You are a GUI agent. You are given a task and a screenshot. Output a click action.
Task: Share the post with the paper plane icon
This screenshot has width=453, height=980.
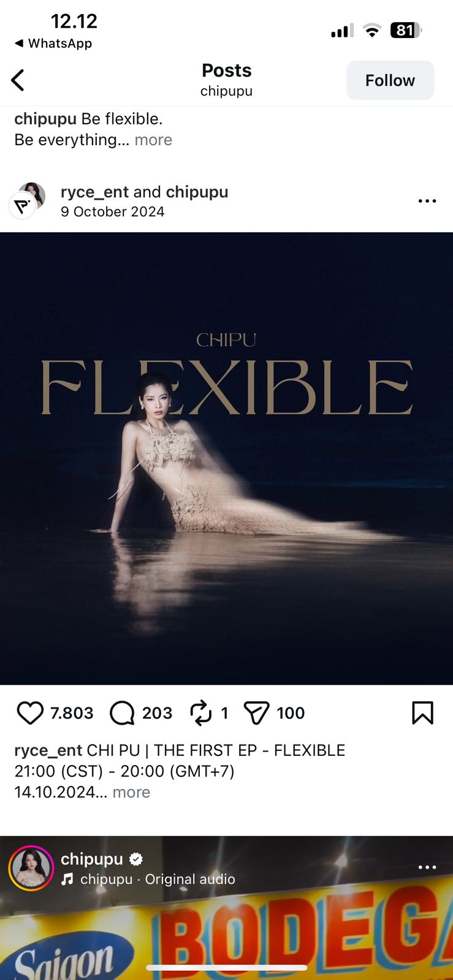(256, 713)
